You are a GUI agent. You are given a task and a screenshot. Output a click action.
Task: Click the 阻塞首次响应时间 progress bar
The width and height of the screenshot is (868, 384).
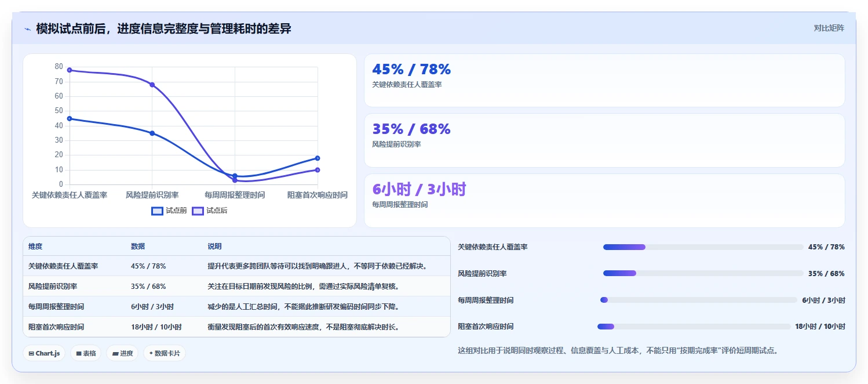pyautogui.click(x=694, y=327)
